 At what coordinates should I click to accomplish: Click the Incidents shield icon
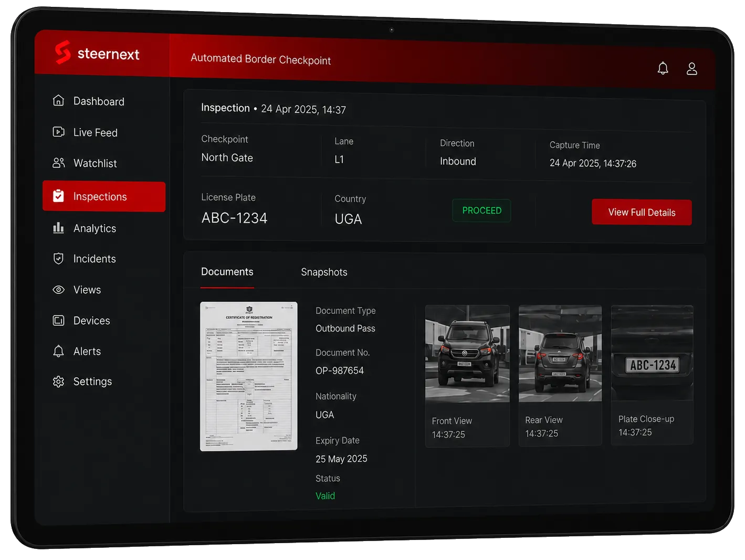click(58, 258)
